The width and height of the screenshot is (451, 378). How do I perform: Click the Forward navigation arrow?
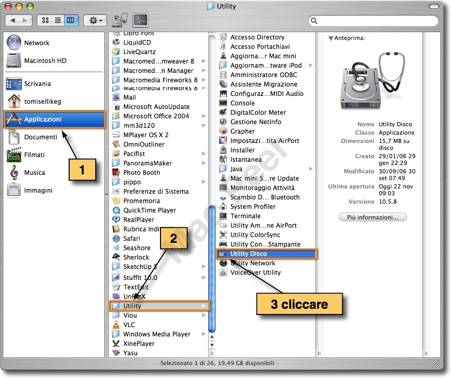pyautogui.click(x=25, y=20)
